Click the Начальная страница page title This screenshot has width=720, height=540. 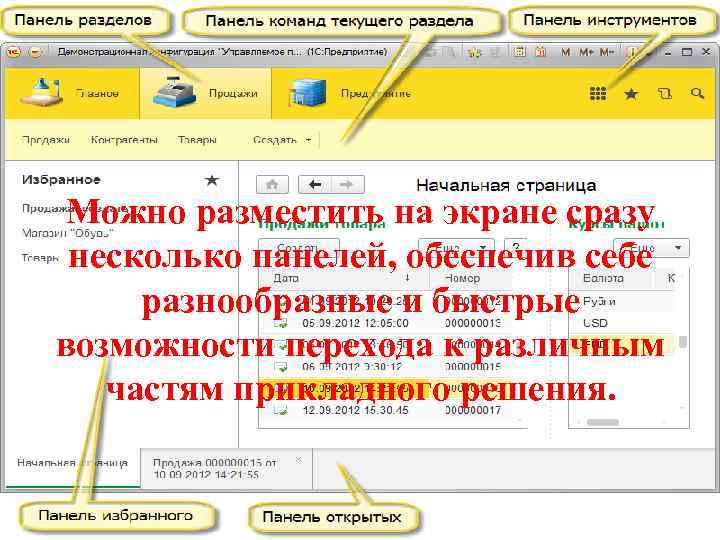tap(506, 186)
